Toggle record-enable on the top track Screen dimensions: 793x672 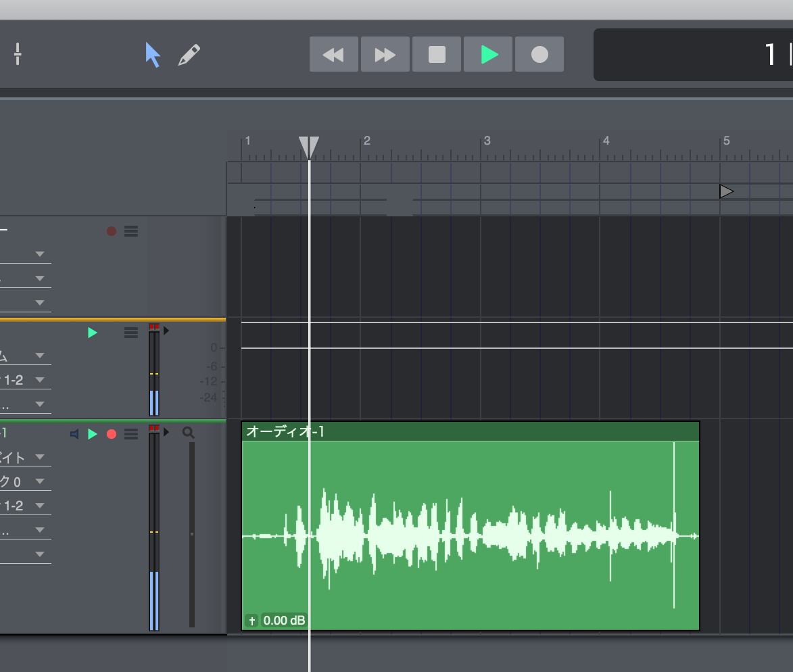click(112, 231)
